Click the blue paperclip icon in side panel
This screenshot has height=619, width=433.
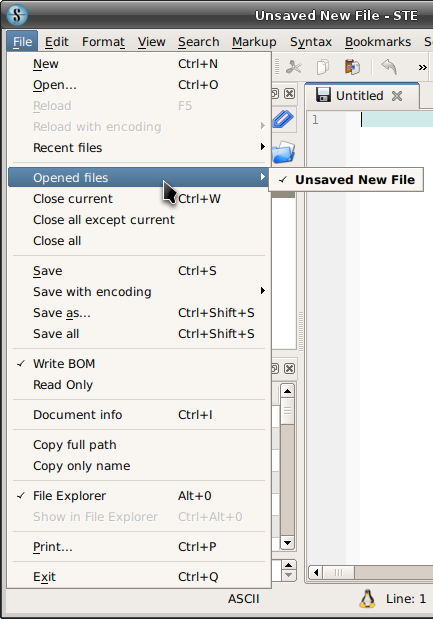pyautogui.click(x=283, y=118)
